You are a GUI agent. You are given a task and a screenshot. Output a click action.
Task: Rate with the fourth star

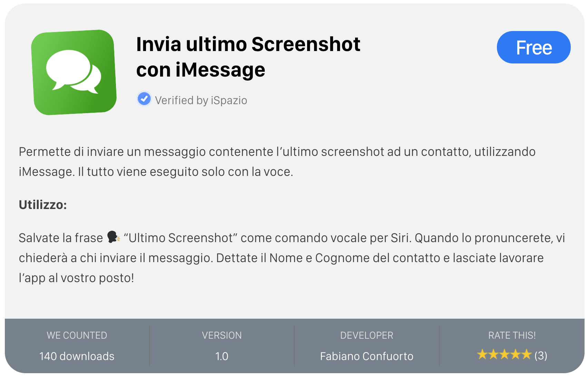(x=515, y=354)
